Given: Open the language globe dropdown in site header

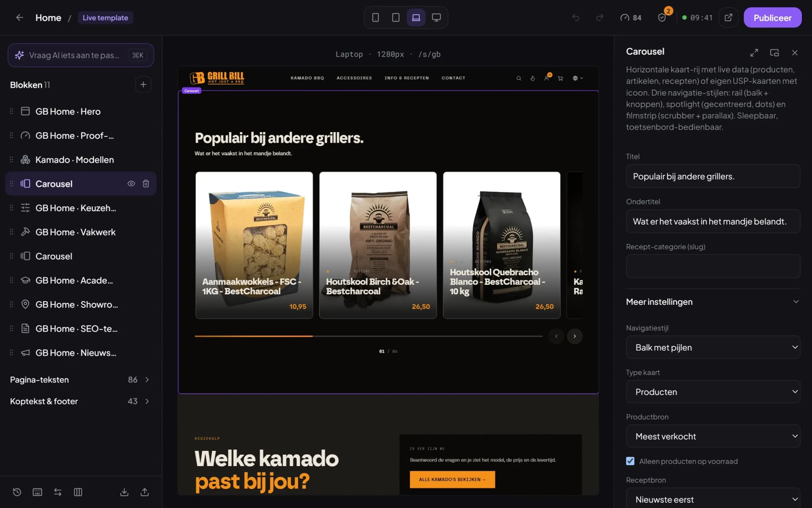Looking at the screenshot, I should point(578,78).
